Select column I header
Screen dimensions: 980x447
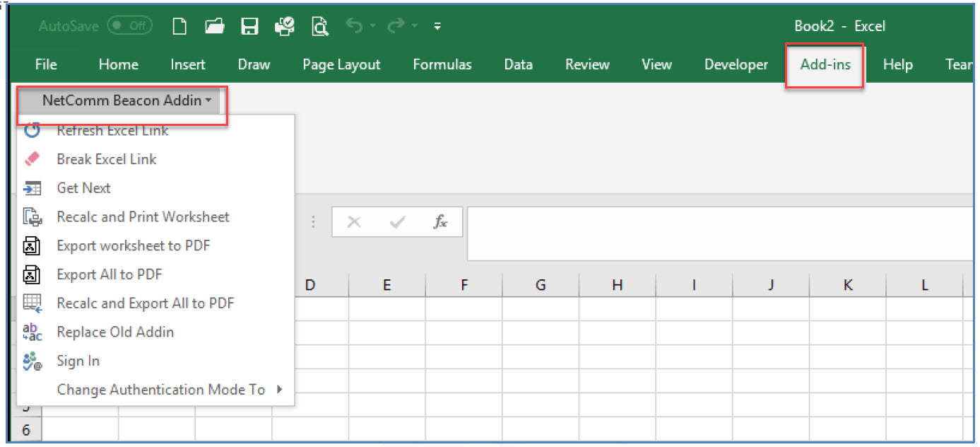pyautogui.click(x=695, y=286)
